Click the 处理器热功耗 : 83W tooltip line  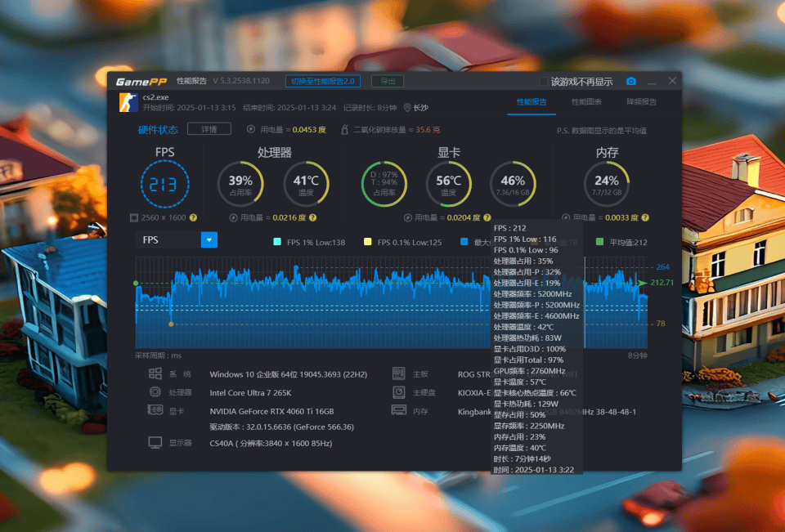click(x=527, y=338)
